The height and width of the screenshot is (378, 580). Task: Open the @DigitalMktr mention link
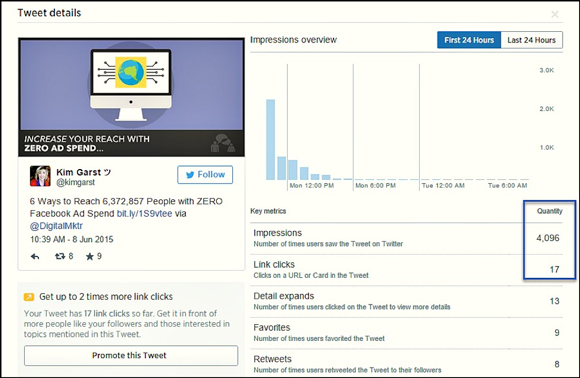[x=56, y=226]
